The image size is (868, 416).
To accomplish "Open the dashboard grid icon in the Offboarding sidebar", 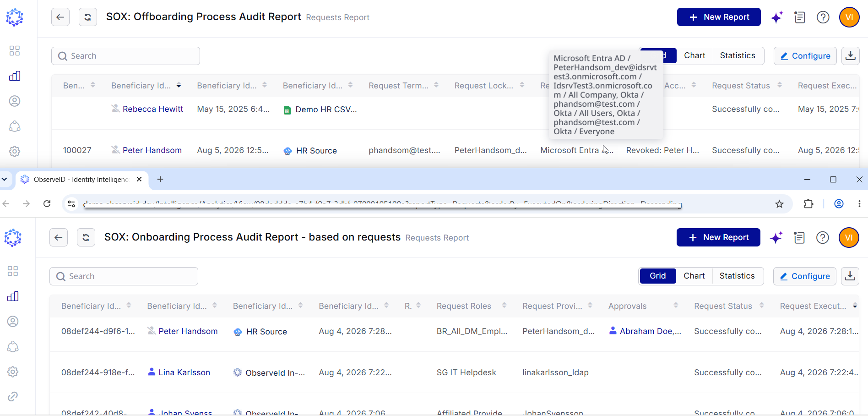I will pyautogui.click(x=15, y=50).
